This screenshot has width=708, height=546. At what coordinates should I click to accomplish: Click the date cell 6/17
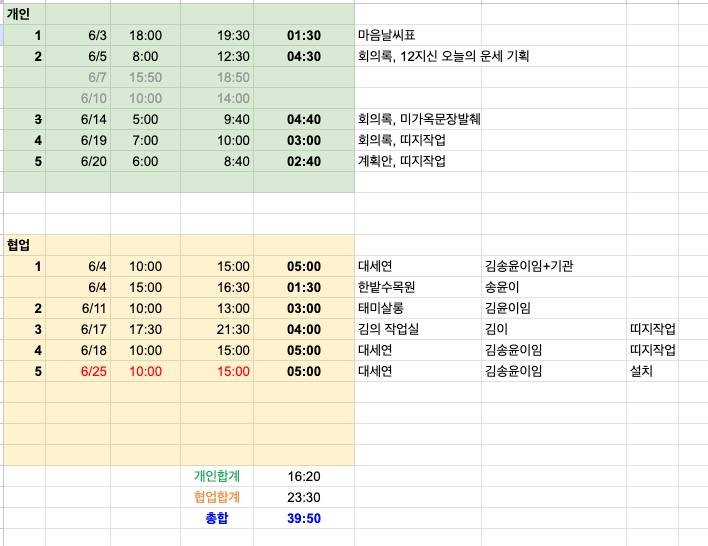(x=78, y=329)
